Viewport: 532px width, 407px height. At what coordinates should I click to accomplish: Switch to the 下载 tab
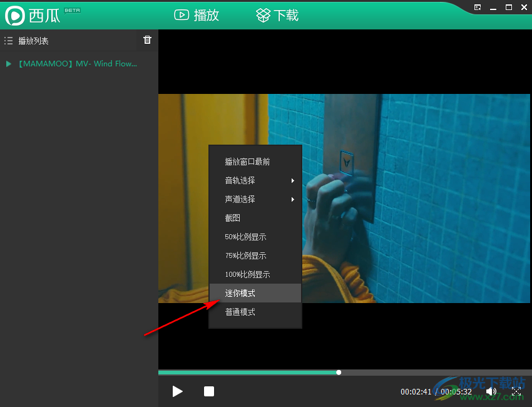[x=277, y=15]
